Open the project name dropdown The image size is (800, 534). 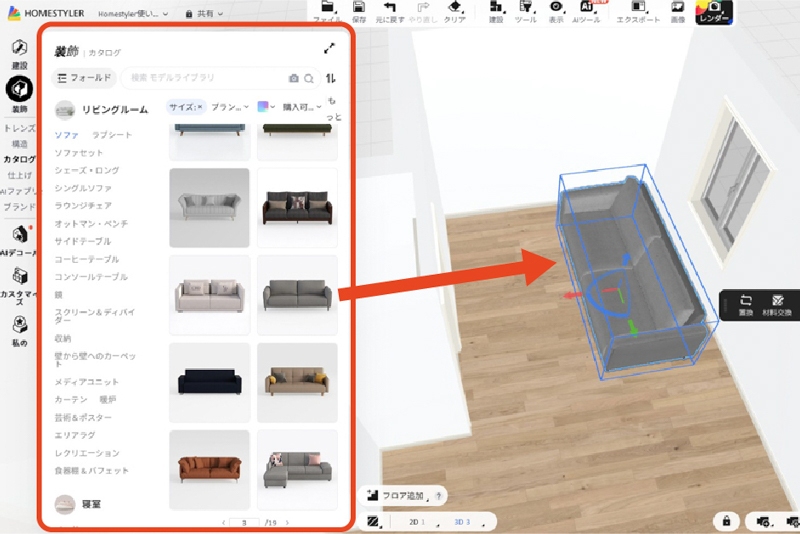click(x=133, y=14)
